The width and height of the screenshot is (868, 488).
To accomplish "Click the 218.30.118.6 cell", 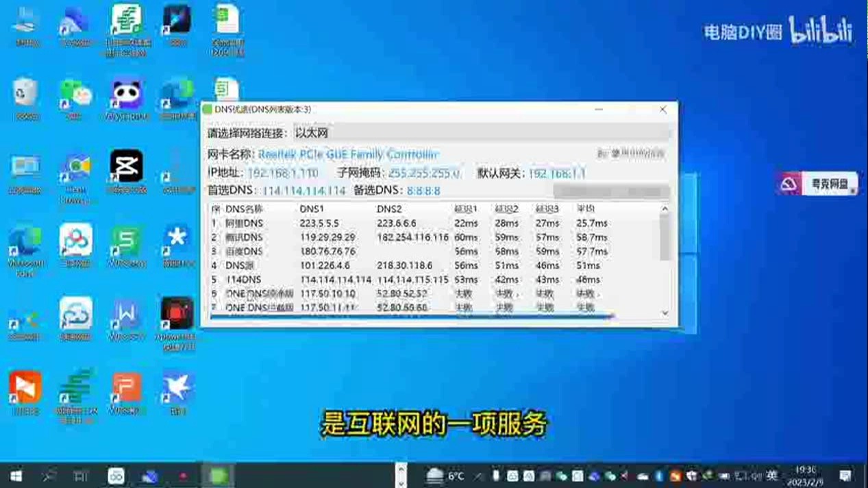I will (404, 265).
